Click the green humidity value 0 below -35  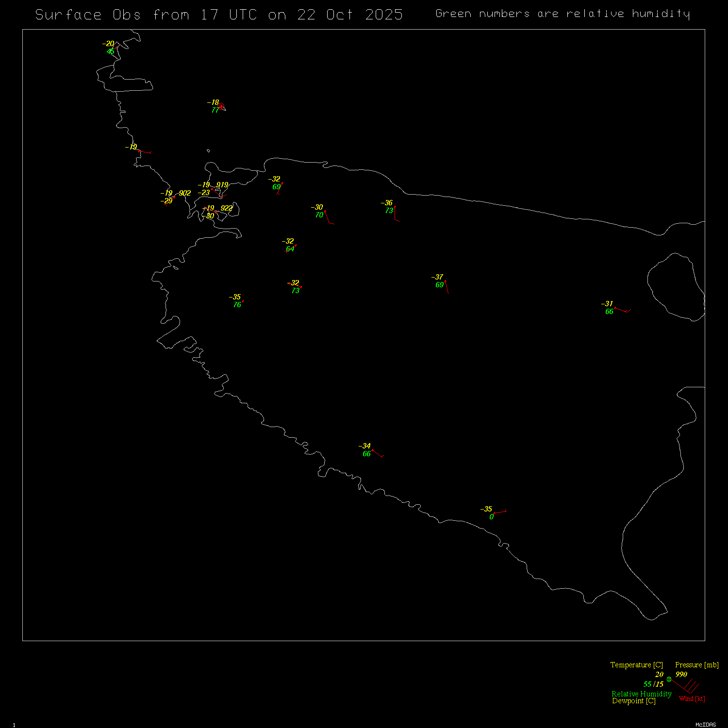click(491, 517)
